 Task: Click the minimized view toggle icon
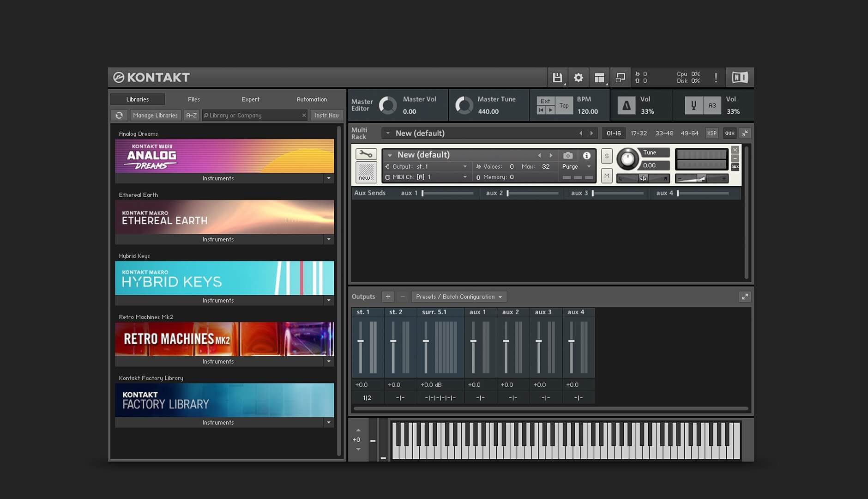(x=621, y=77)
